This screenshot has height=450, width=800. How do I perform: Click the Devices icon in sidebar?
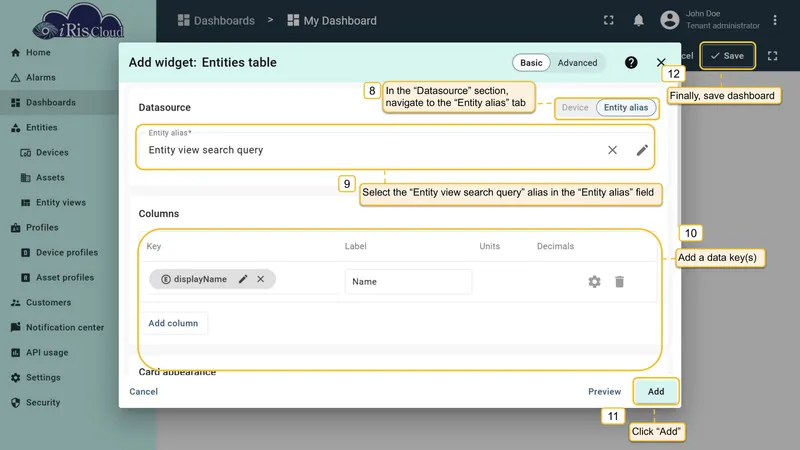point(26,153)
